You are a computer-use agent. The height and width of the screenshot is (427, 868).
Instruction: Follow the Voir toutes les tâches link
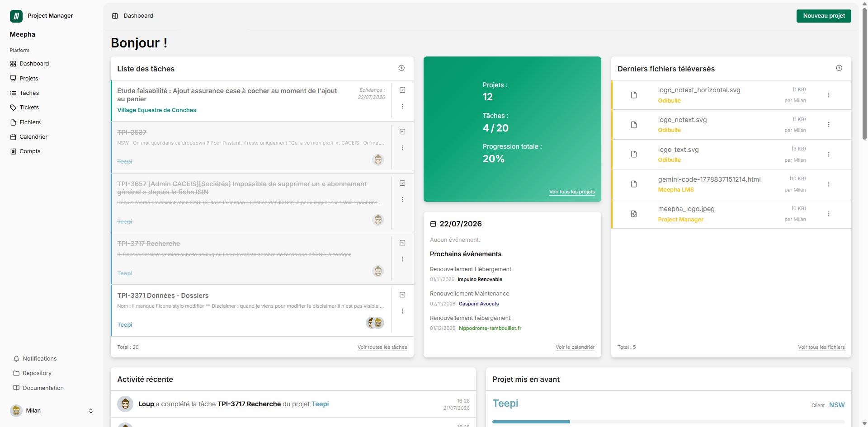(x=382, y=347)
